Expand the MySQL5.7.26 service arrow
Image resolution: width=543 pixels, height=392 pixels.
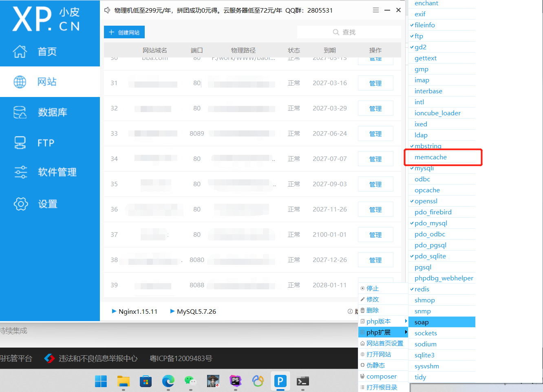click(x=172, y=311)
